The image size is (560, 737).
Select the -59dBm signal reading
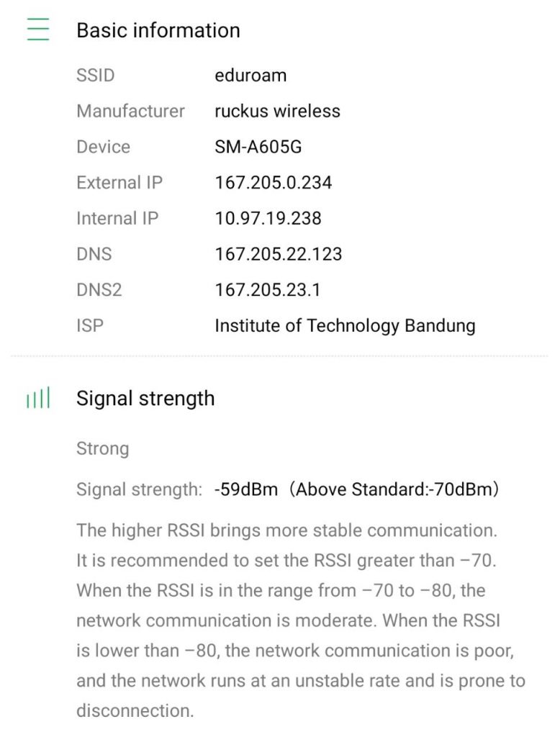pos(245,490)
